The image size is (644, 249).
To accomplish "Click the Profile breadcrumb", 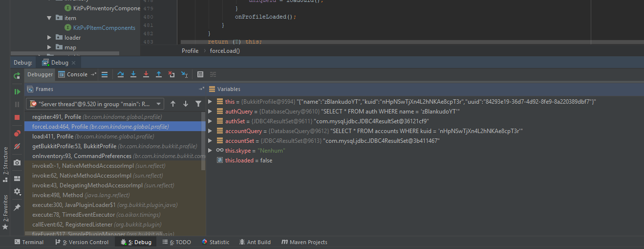I will click(x=190, y=51).
